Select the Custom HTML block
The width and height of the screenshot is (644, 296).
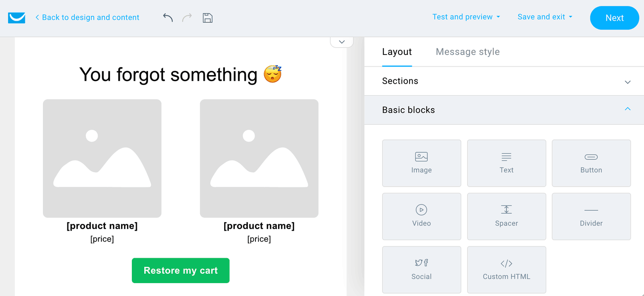click(x=507, y=269)
